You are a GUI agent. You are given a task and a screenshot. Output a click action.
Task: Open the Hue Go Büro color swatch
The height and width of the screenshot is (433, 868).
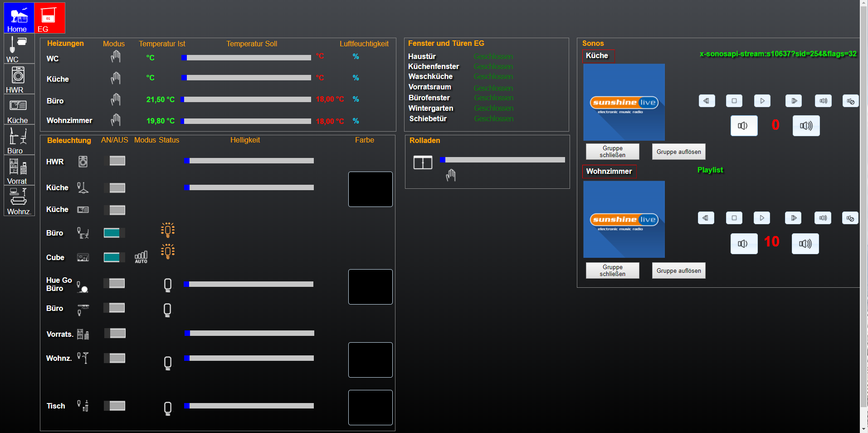tap(371, 287)
